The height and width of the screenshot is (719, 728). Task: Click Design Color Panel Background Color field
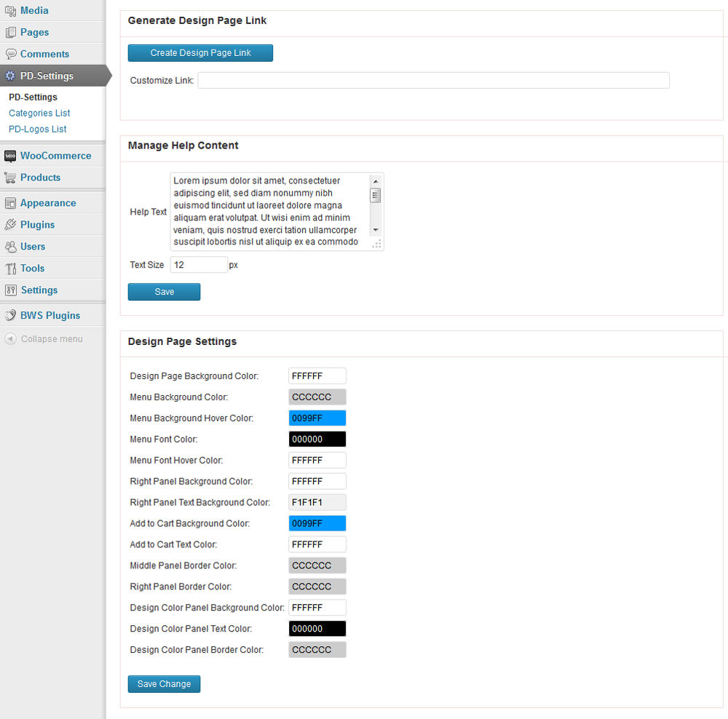tap(317, 608)
